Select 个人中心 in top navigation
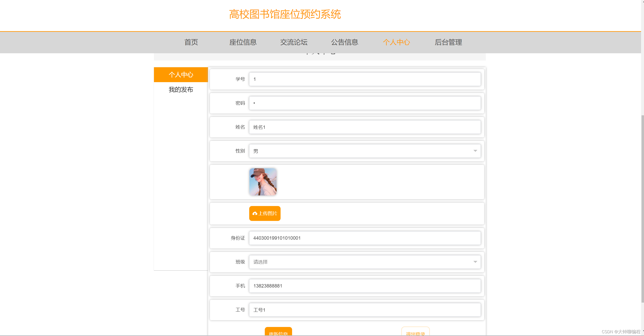This screenshot has height=336, width=644. point(396,42)
